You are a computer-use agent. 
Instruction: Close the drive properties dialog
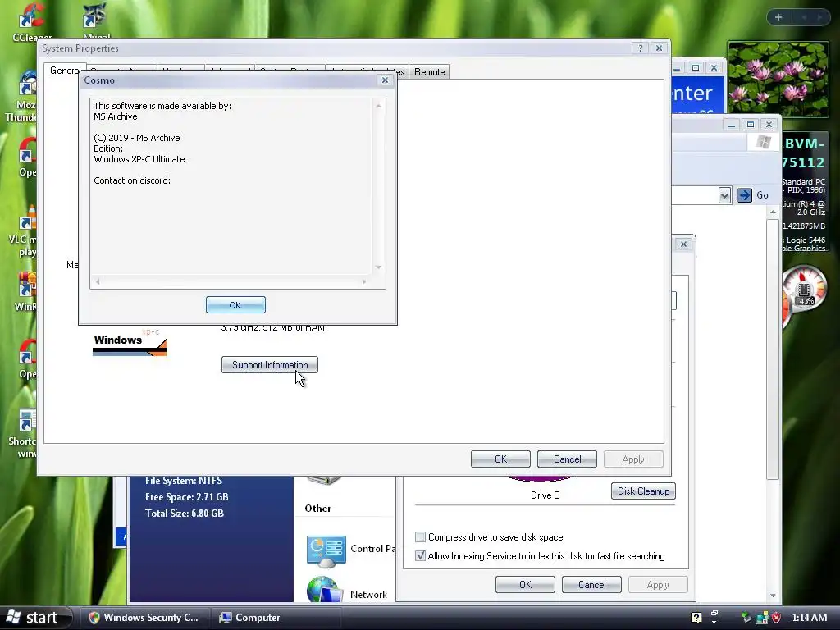(683, 244)
